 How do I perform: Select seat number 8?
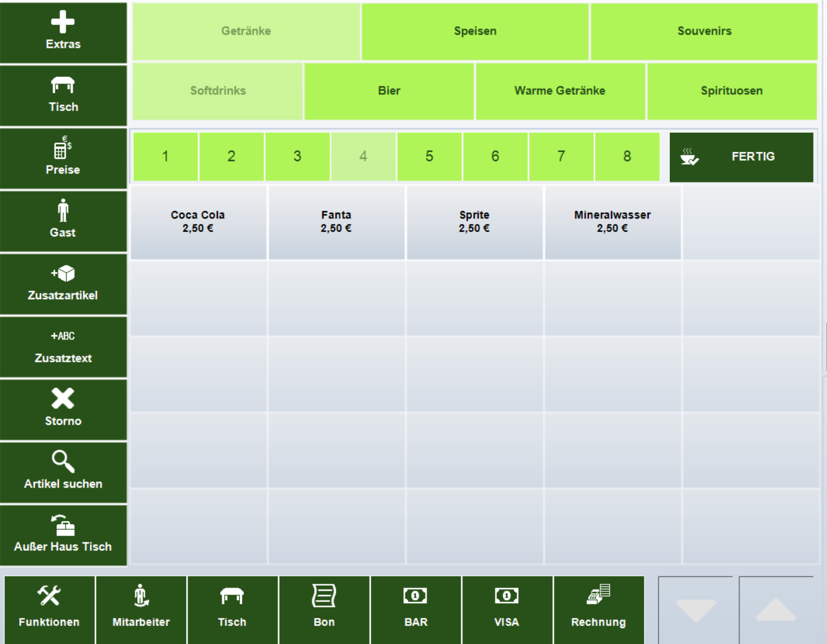pos(627,156)
